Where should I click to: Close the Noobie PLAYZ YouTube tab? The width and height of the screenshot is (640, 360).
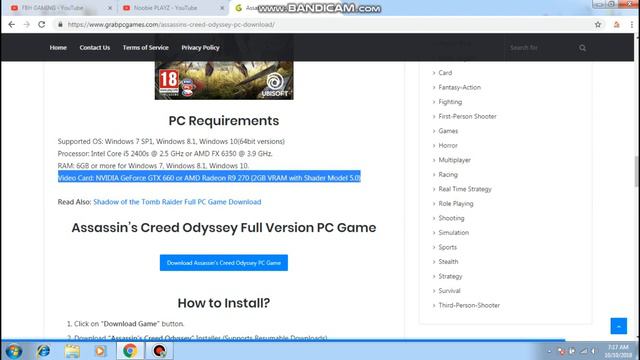point(222,8)
